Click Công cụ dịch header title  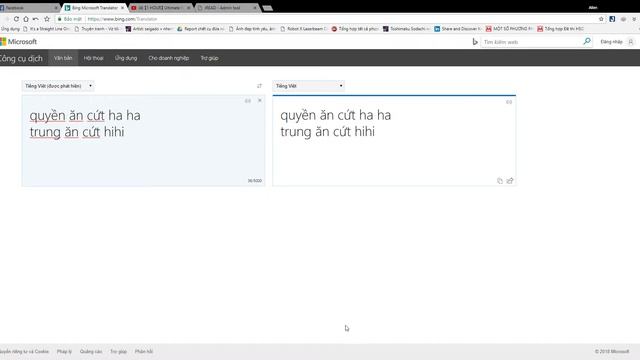21,58
